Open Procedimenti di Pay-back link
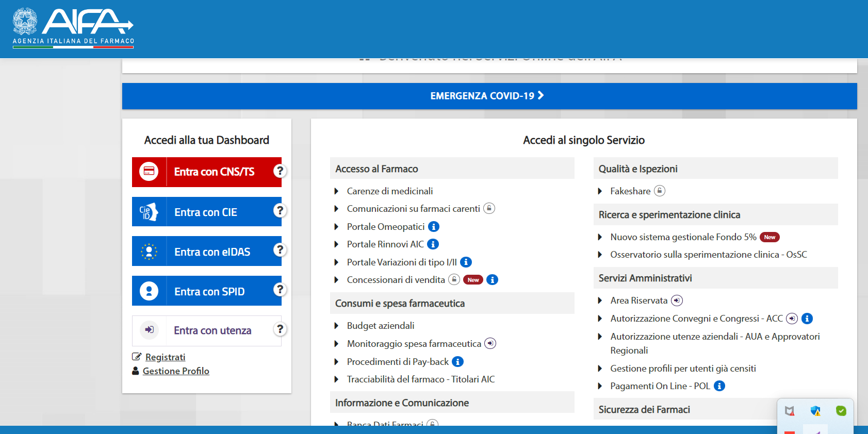Image resolution: width=868 pixels, height=434 pixels. pos(398,362)
